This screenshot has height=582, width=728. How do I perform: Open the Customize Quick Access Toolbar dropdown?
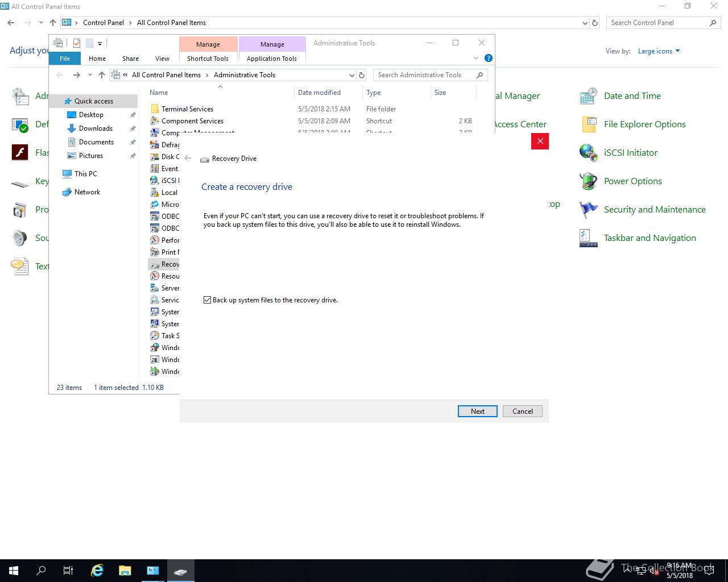pos(100,43)
